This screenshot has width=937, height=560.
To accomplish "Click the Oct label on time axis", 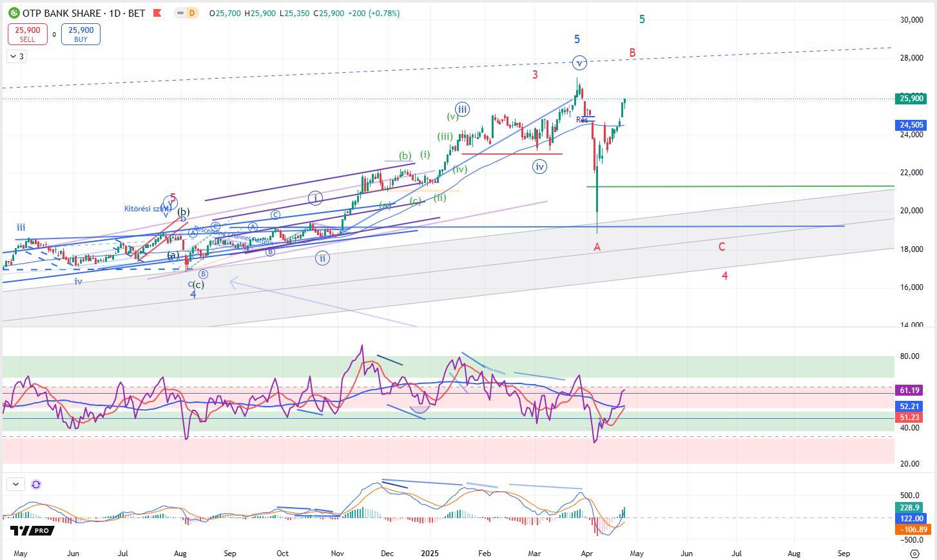I will coord(282,554).
